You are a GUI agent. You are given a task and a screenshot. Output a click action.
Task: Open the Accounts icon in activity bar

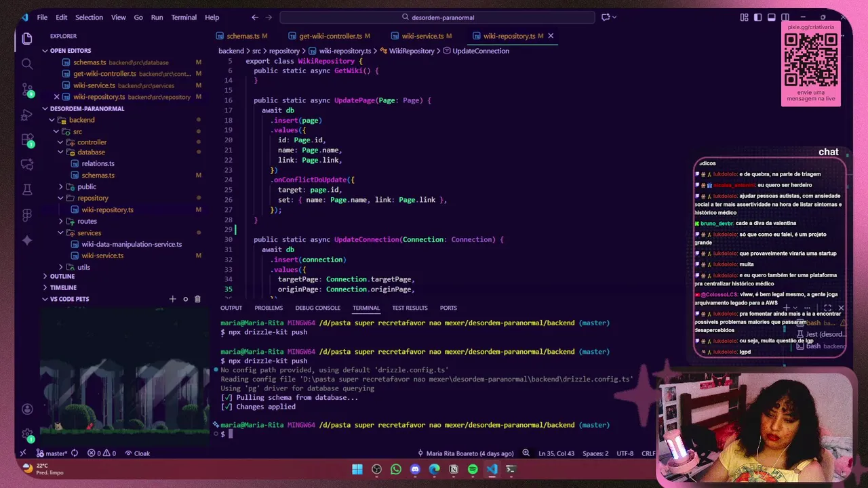[x=27, y=409]
